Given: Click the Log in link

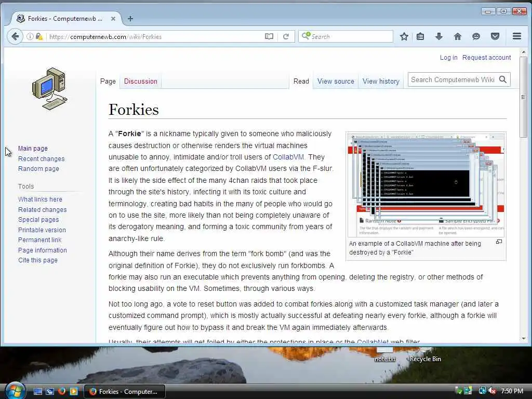Looking at the screenshot, I should (448, 58).
